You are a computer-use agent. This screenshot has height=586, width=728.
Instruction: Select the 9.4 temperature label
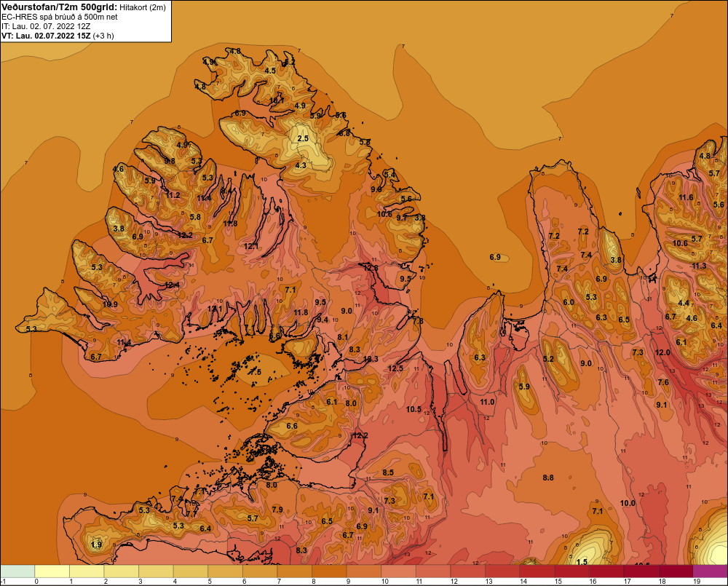[323, 320]
